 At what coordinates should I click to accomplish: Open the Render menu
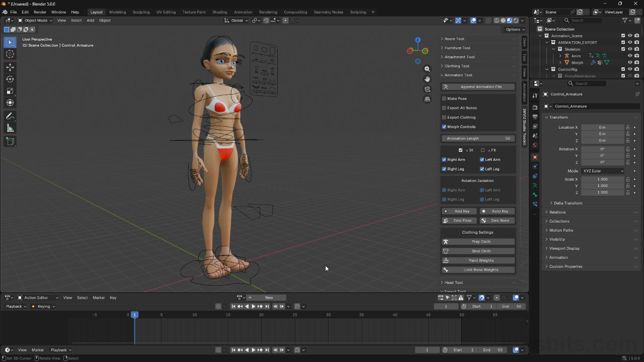click(40, 12)
